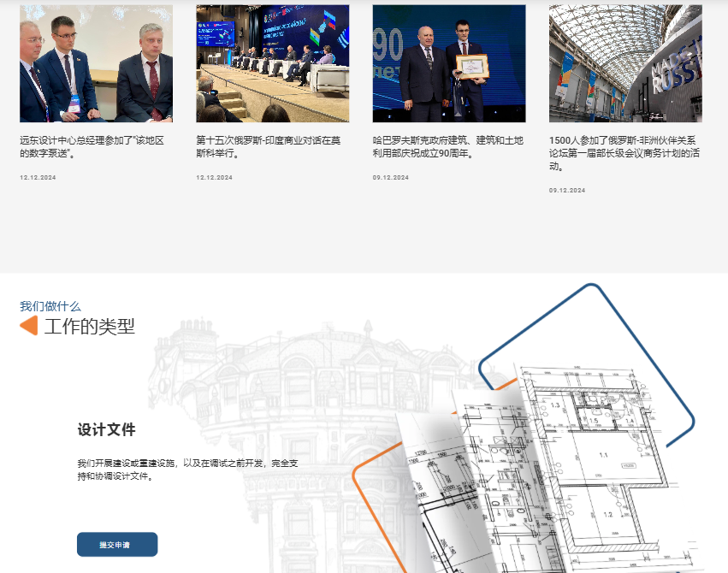728x573 pixels.
Task: Open the news headline about 远东设计中心总经理
Action: point(91,147)
